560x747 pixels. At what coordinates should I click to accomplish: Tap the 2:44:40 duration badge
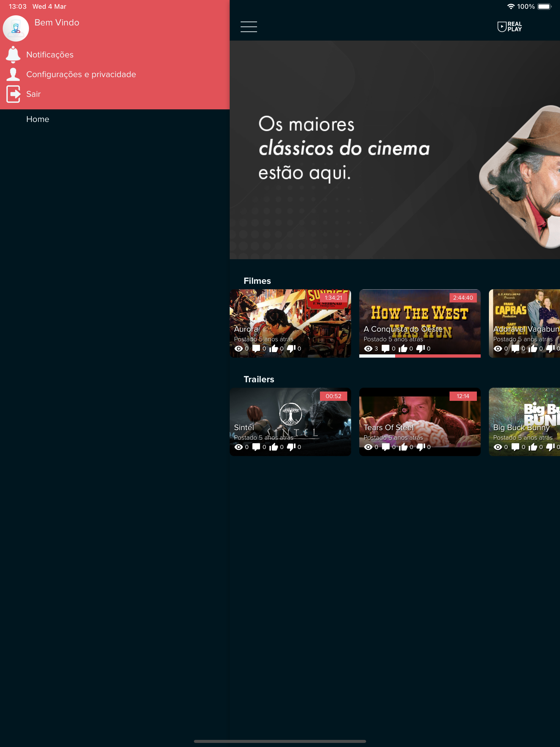point(463,298)
